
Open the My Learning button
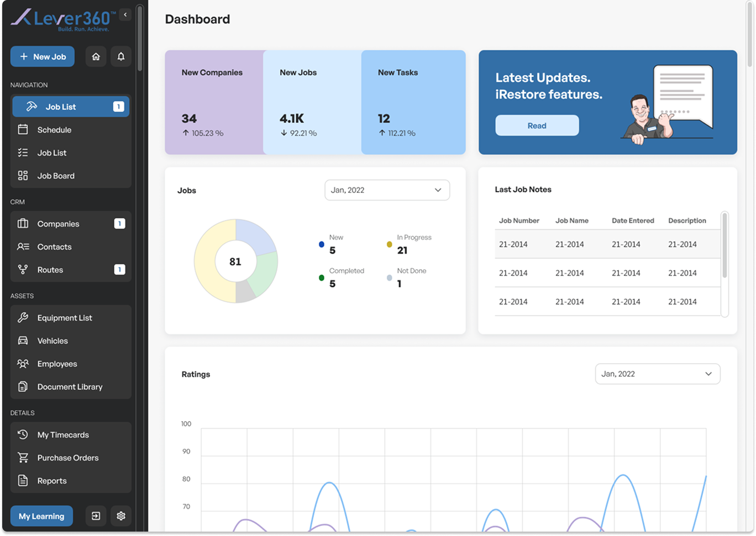pyautogui.click(x=41, y=516)
